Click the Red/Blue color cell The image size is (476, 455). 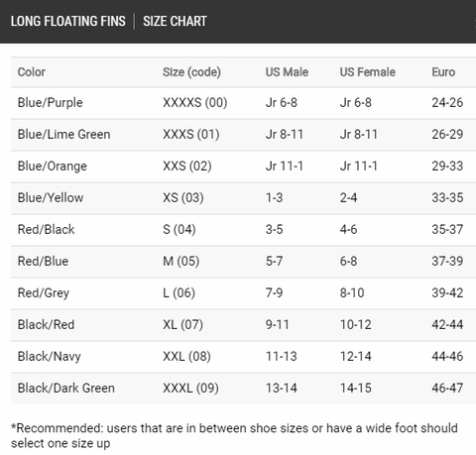43,261
